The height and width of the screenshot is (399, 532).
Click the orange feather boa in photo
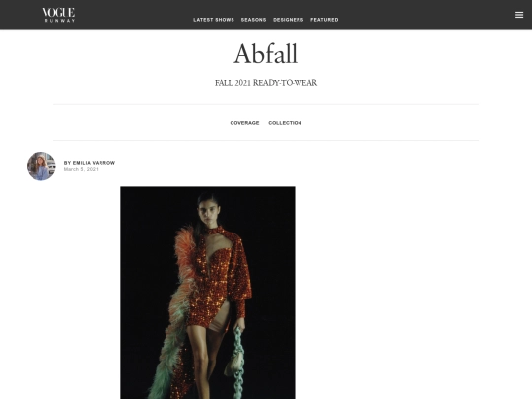click(185, 256)
